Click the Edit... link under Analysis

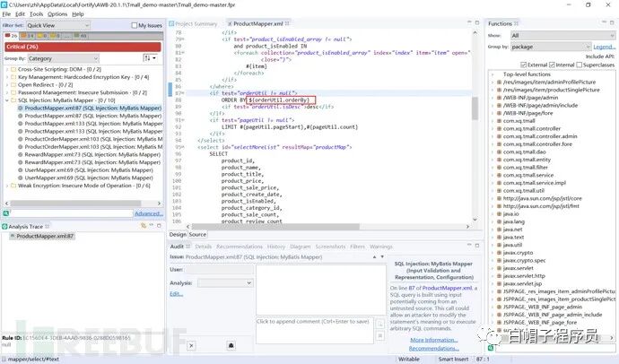point(176,294)
